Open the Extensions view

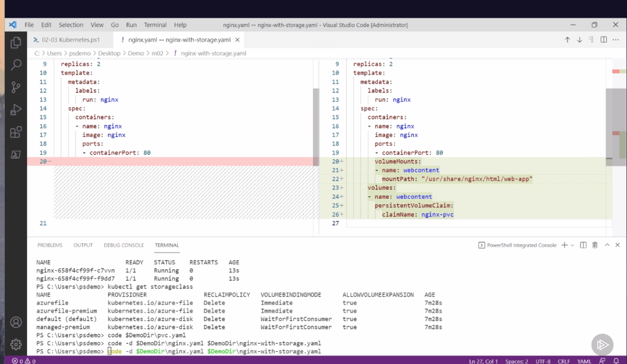[x=16, y=132]
